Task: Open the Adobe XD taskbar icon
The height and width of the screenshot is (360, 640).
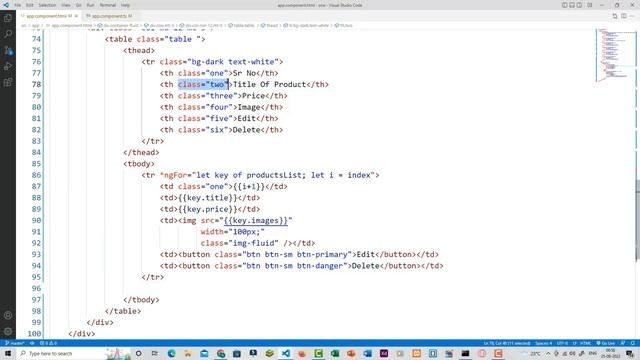Action: (384, 353)
